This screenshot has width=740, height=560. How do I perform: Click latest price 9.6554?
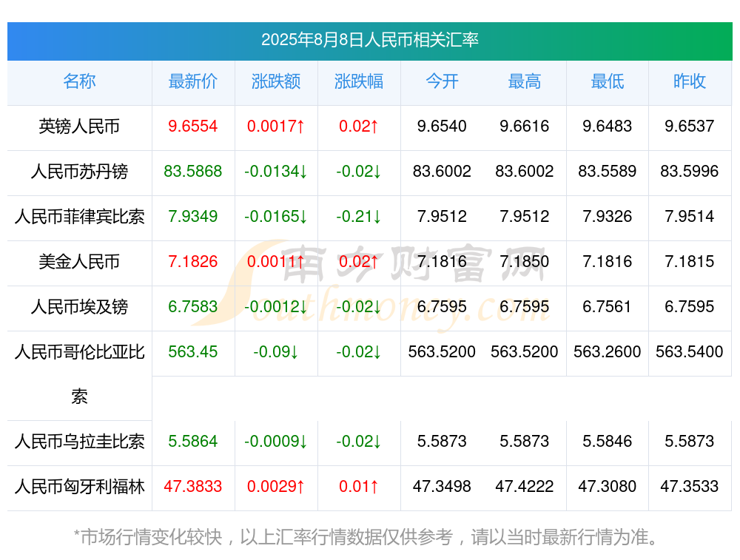coord(193,126)
